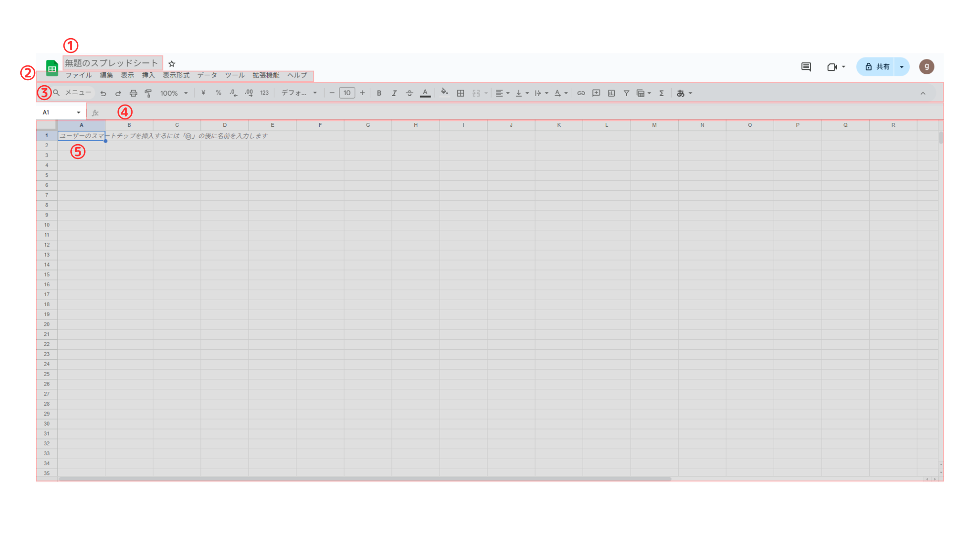Click the redo icon
The height and width of the screenshot is (535, 980).
(x=118, y=93)
